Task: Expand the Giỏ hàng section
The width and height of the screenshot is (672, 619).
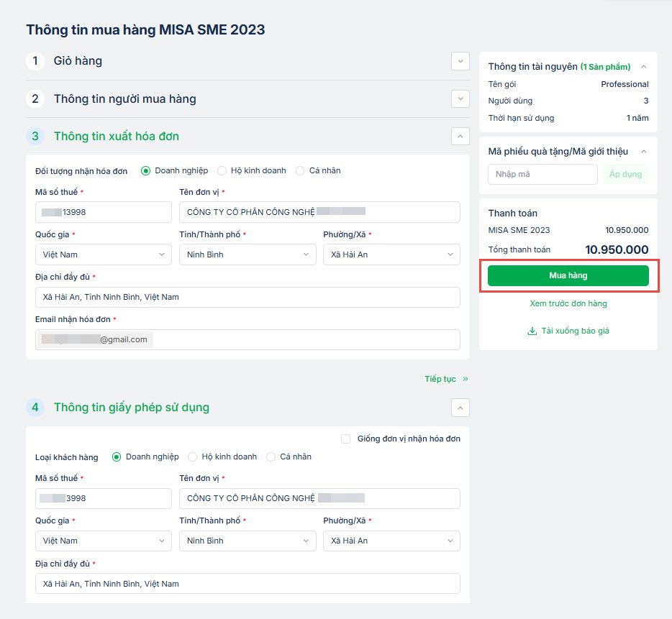Action: tap(460, 61)
